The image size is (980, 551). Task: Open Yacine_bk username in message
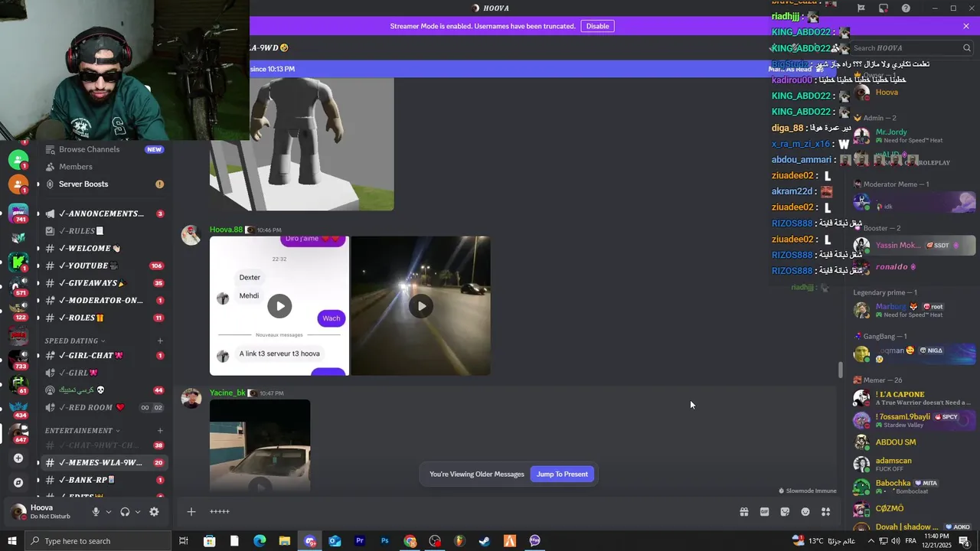227,393
